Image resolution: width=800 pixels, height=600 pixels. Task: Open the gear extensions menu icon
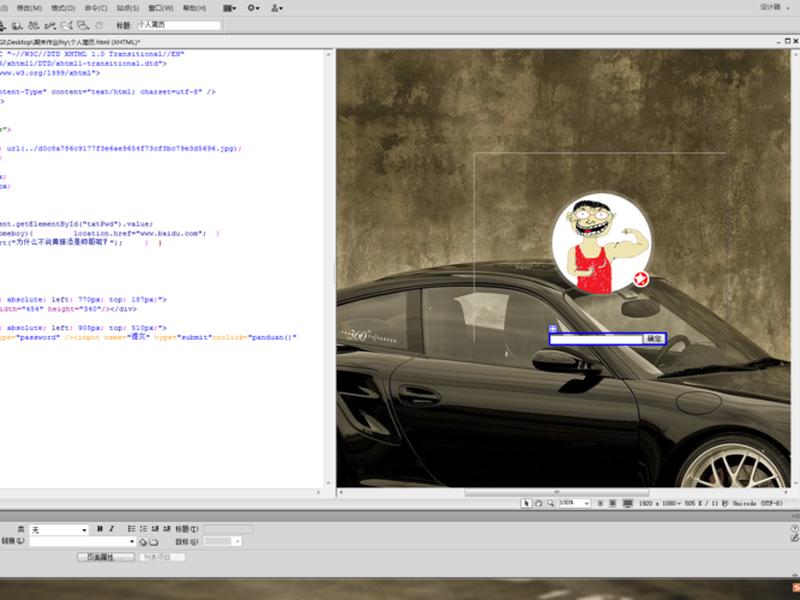(253, 8)
